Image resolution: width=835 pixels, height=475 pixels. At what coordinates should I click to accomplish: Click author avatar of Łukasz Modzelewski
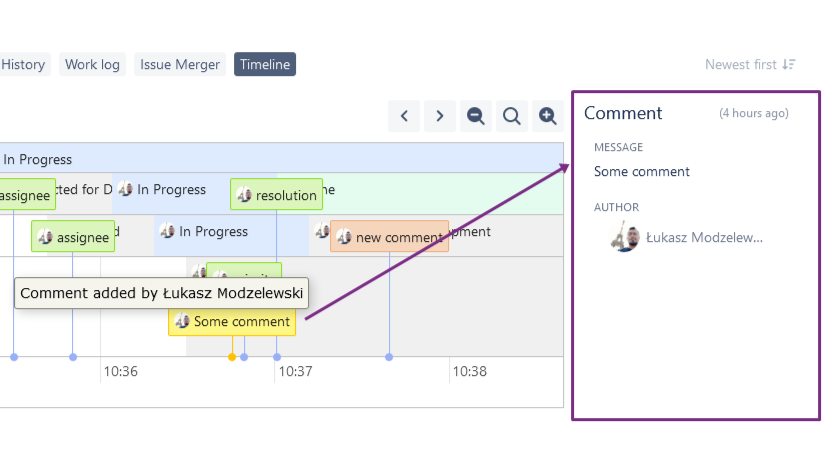click(626, 238)
